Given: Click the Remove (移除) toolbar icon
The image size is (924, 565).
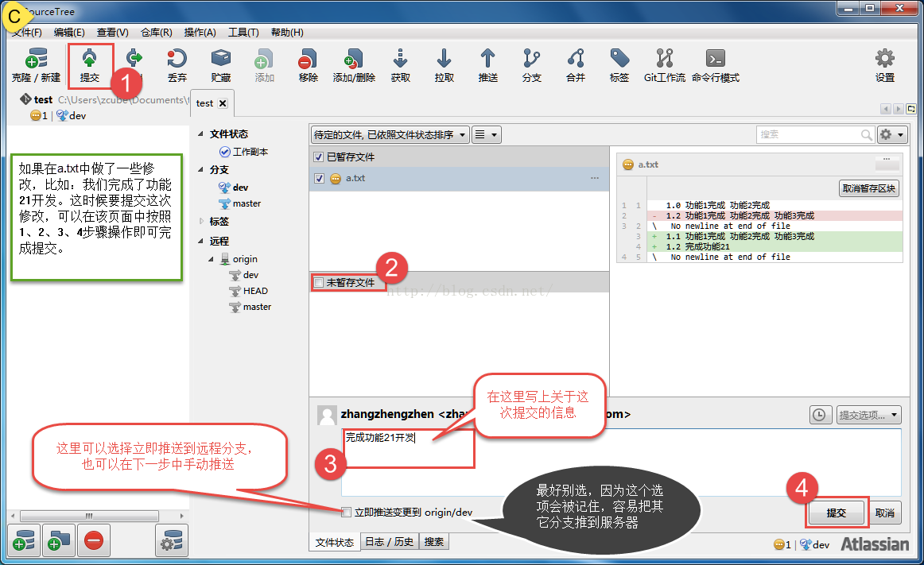Looking at the screenshot, I should pos(308,65).
